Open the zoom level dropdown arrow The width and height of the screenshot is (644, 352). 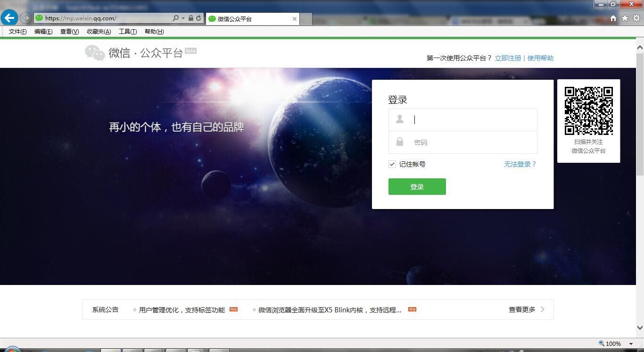[x=631, y=344]
